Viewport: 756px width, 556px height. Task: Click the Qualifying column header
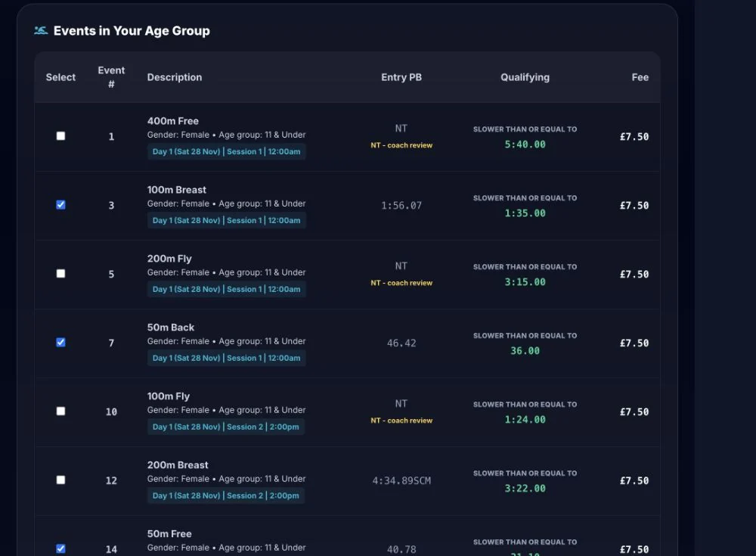525,77
